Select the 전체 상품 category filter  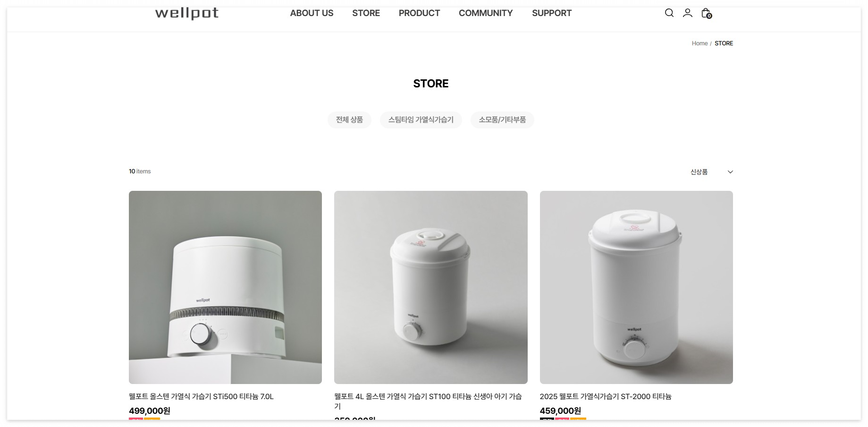pyautogui.click(x=349, y=120)
